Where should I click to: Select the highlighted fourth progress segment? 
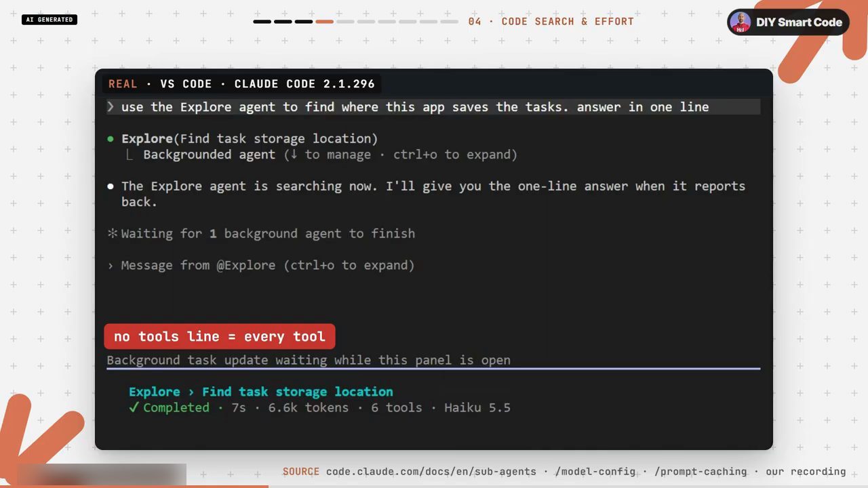324,22
